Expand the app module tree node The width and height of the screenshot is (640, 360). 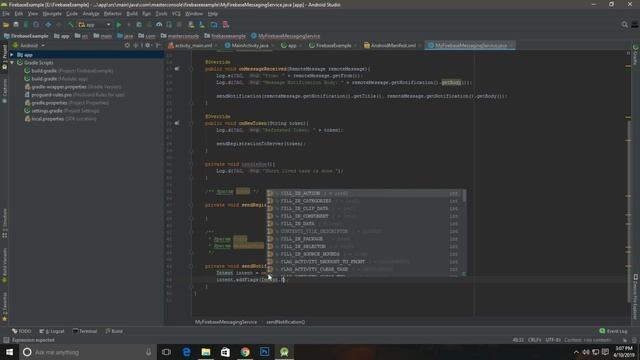(x=12, y=55)
